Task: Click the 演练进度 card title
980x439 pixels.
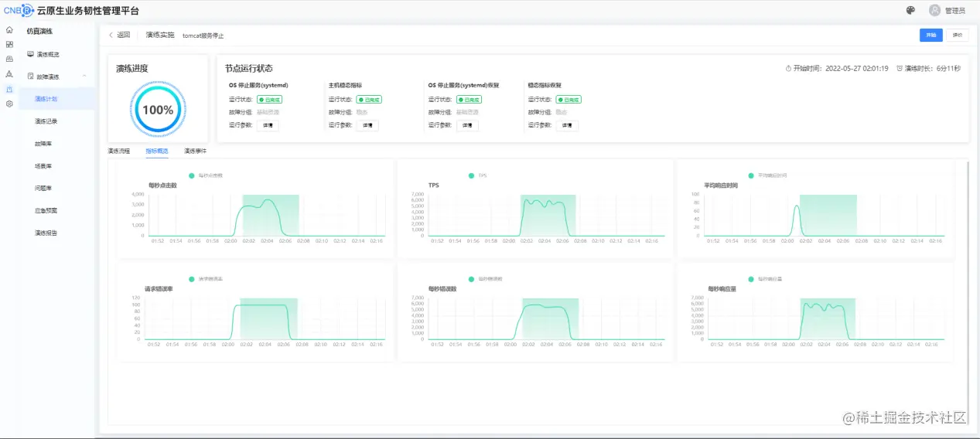Action: click(132, 69)
